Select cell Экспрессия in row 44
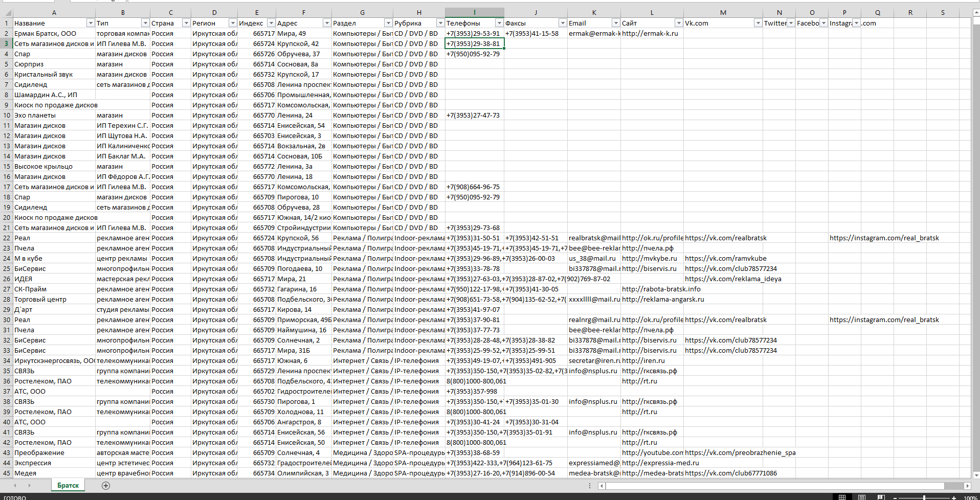The image size is (980, 500). (x=54, y=463)
